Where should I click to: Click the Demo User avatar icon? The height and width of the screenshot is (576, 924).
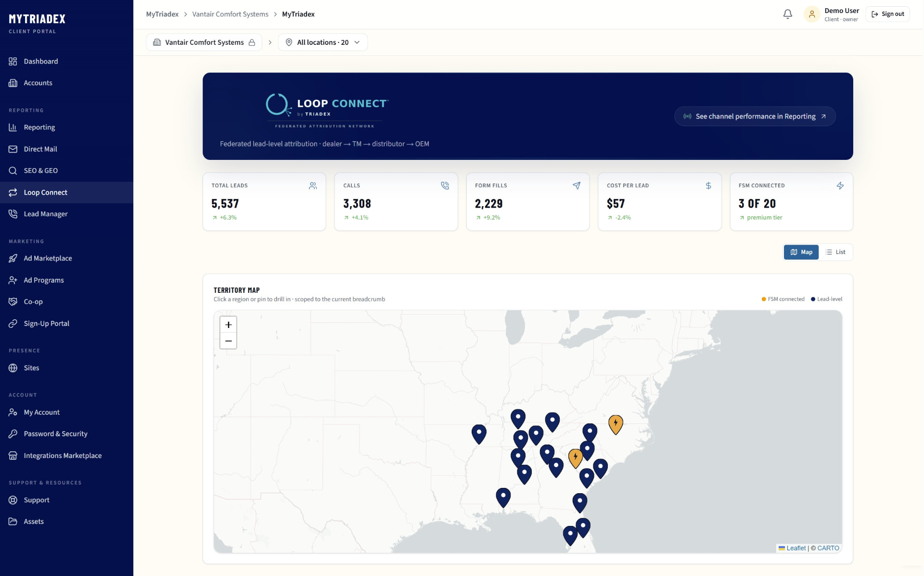coord(812,14)
